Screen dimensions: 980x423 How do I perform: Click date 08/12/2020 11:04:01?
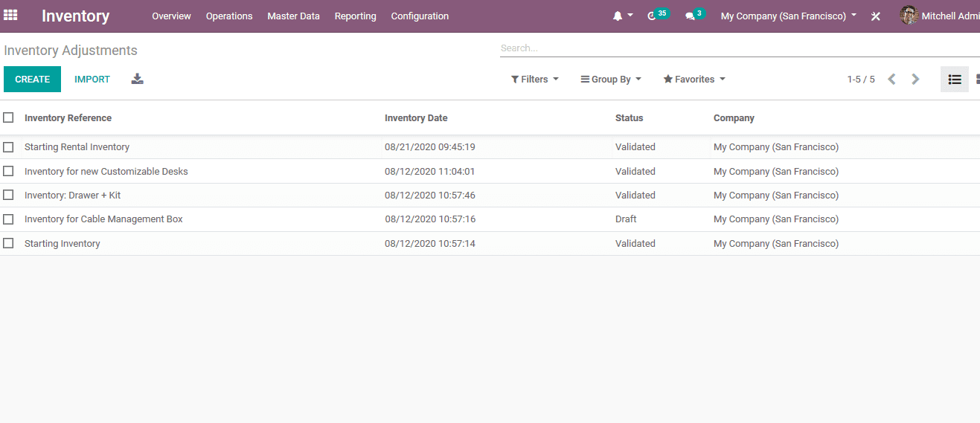(x=429, y=171)
